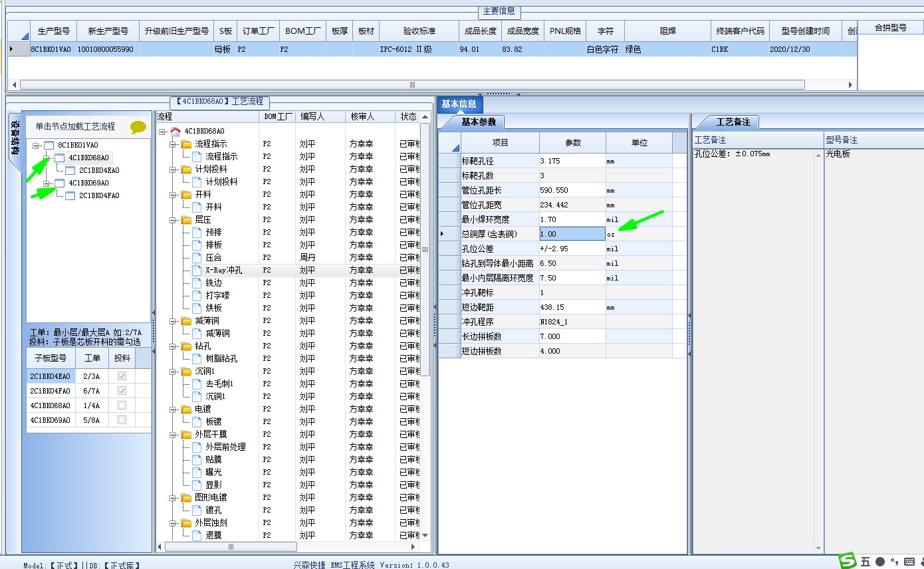Toggle 投料 checkbox for 2C1BK04EA0

pyautogui.click(x=122, y=376)
